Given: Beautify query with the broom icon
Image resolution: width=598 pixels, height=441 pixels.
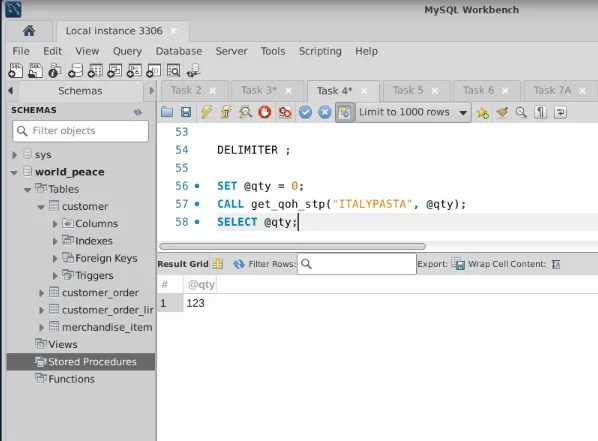Looking at the screenshot, I should click(502, 112).
